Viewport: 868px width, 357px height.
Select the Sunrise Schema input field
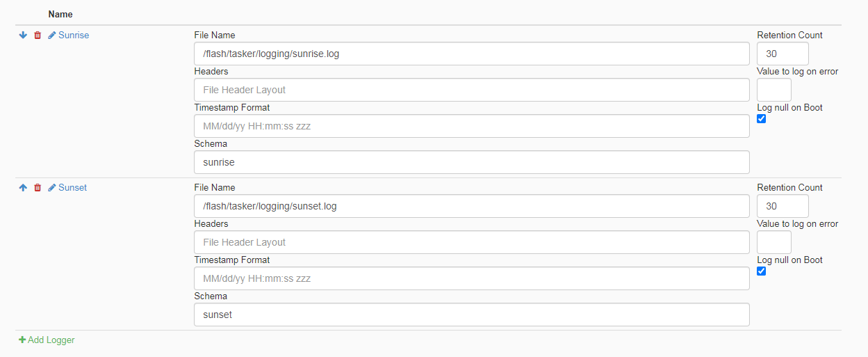tap(472, 162)
